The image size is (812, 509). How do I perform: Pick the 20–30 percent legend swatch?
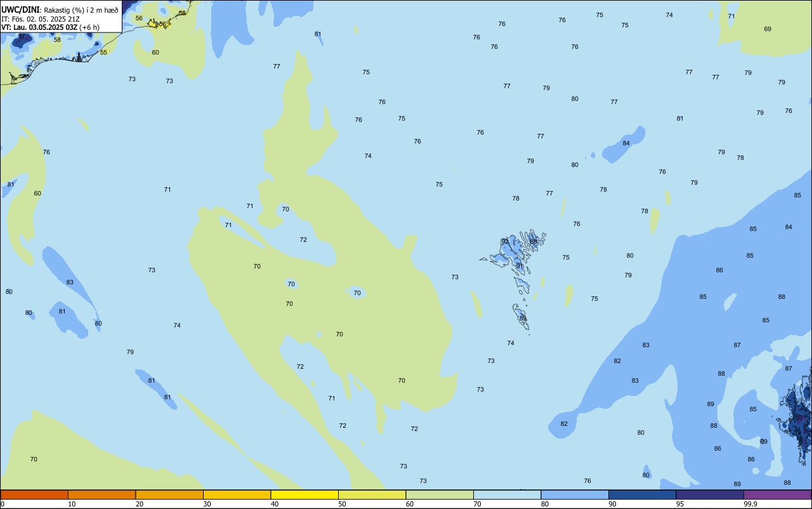click(x=169, y=494)
